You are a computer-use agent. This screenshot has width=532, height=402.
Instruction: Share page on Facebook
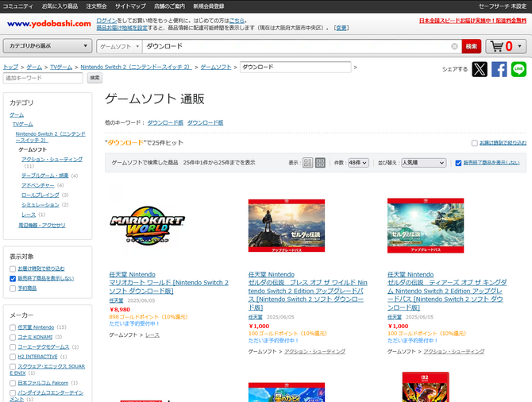(499, 69)
